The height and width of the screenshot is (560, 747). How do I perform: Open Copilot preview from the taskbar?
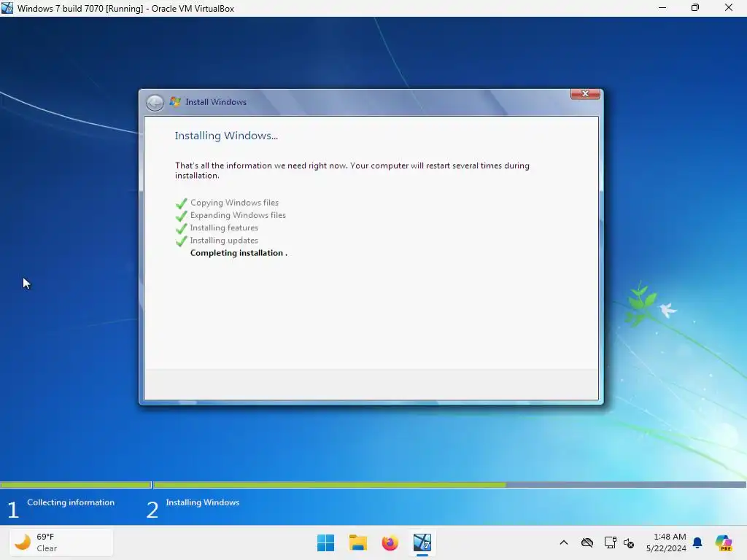point(723,542)
